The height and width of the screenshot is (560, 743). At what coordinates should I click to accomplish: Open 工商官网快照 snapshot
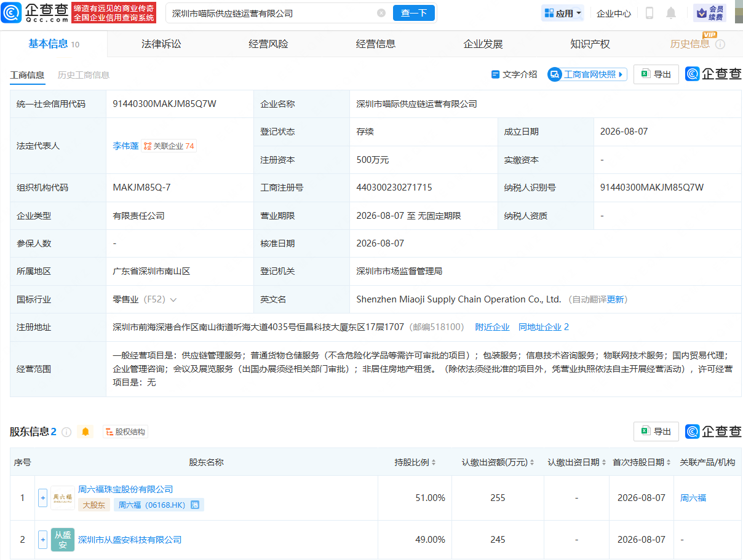click(587, 74)
